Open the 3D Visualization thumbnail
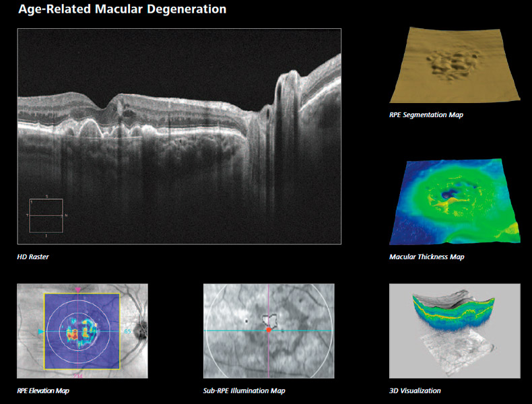This screenshot has width=532, height=404. (455, 332)
